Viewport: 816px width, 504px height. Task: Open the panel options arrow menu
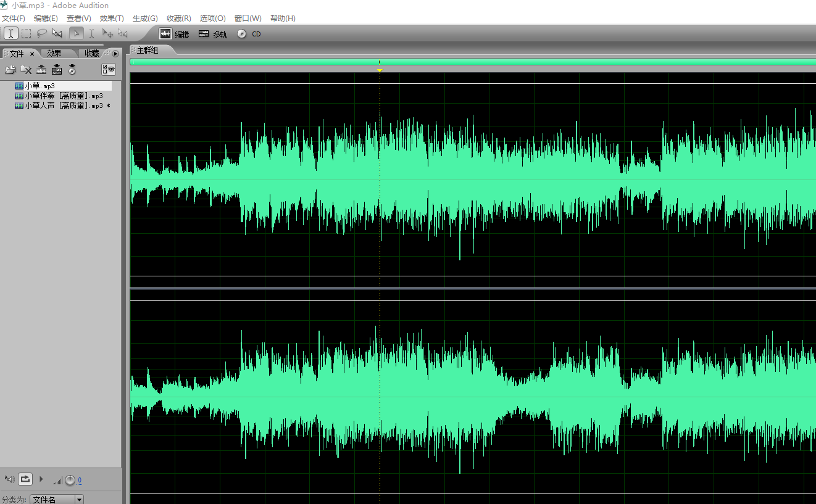[x=115, y=54]
